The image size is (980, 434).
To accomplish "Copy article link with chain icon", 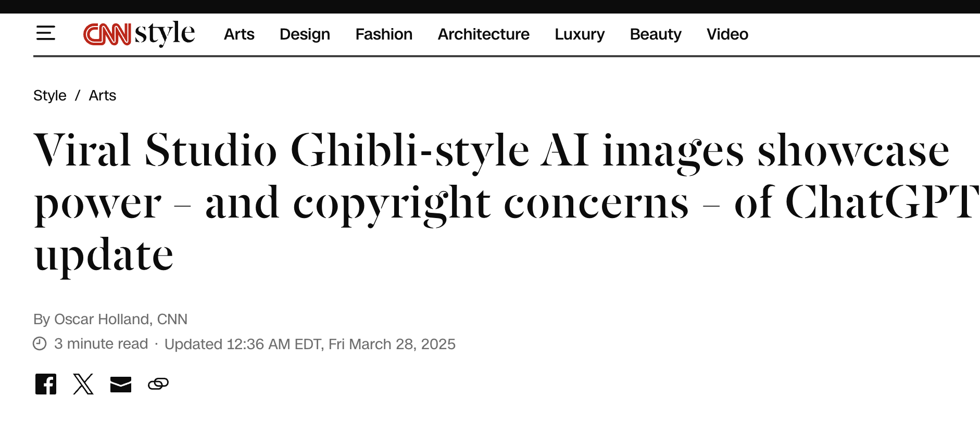I will coord(158,384).
